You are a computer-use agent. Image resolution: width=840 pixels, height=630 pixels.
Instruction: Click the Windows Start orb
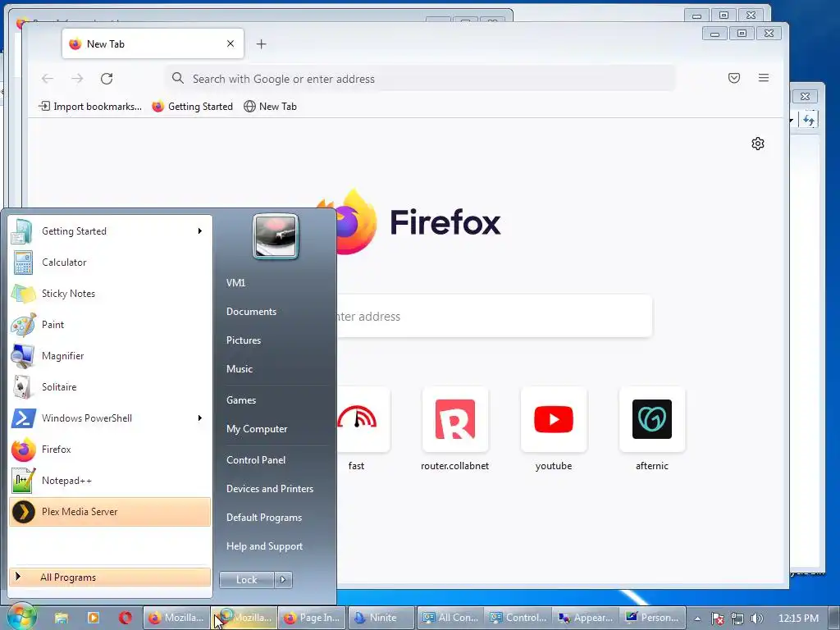pyautogui.click(x=22, y=617)
